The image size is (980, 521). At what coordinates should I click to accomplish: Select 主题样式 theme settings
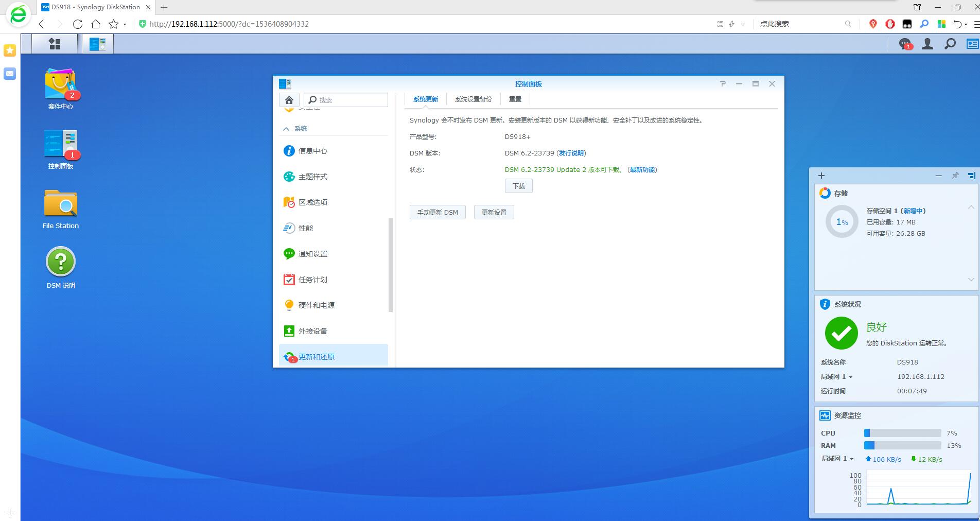tap(312, 176)
